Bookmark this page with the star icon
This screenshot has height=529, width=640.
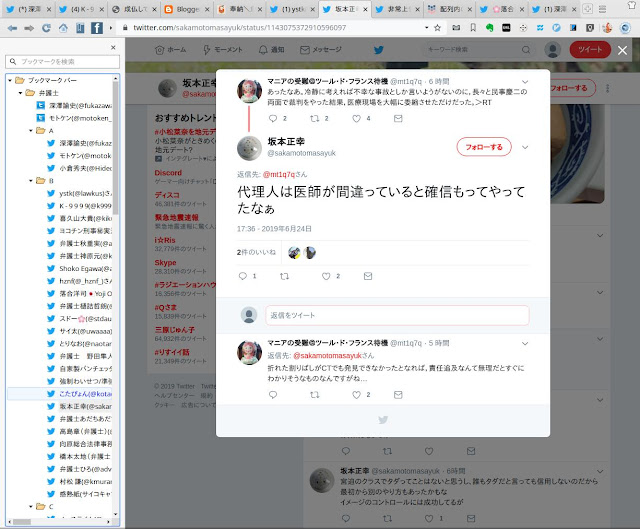438,28
